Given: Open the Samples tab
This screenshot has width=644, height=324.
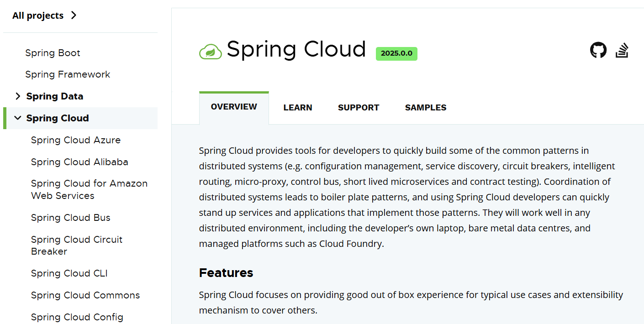Looking at the screenshot, I should pyautogui.click(x=426, y=108).
